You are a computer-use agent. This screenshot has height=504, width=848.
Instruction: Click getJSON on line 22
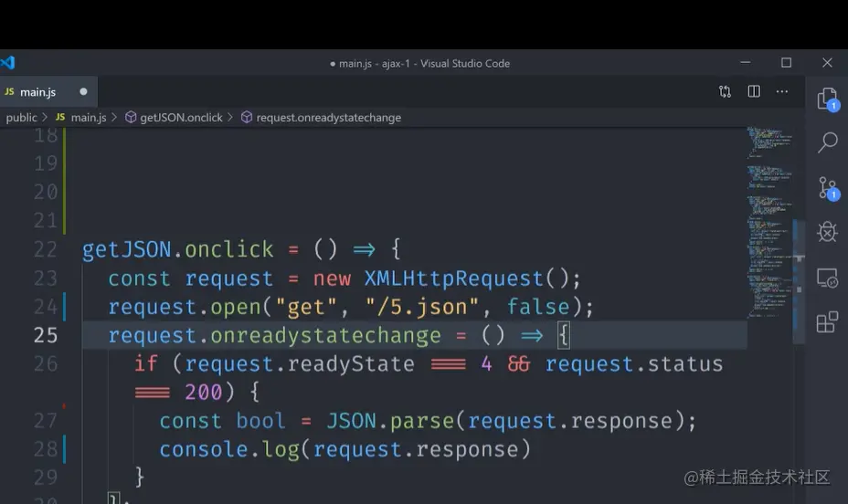pos(126,249)
